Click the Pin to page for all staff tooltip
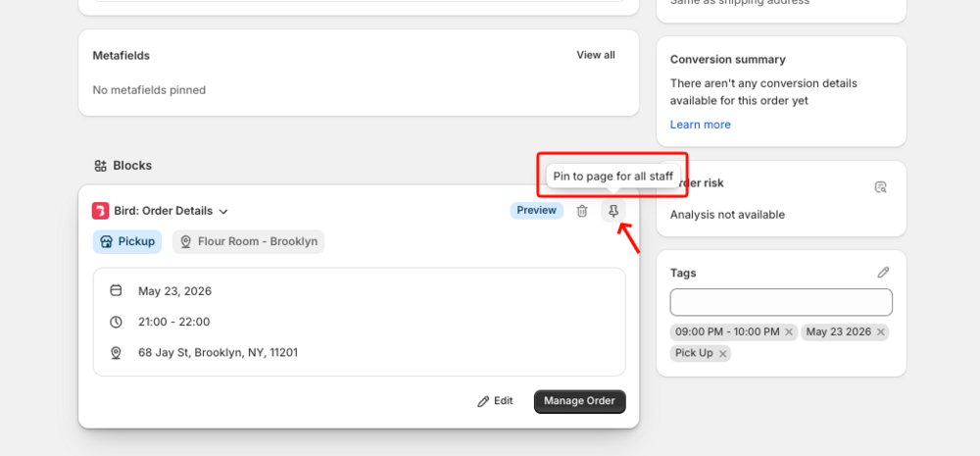This screenshot has height=456, width=980. click(x=613, y=177)
